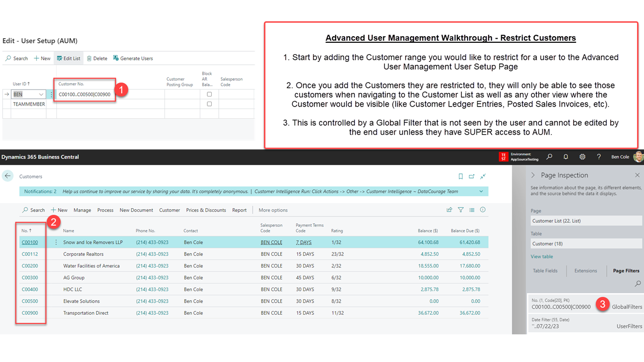Image resolution: width=644 pixels, height=362 pixels.
Task: Sort by No. column header
Action: pyautogui.click(x=26, y=231)
